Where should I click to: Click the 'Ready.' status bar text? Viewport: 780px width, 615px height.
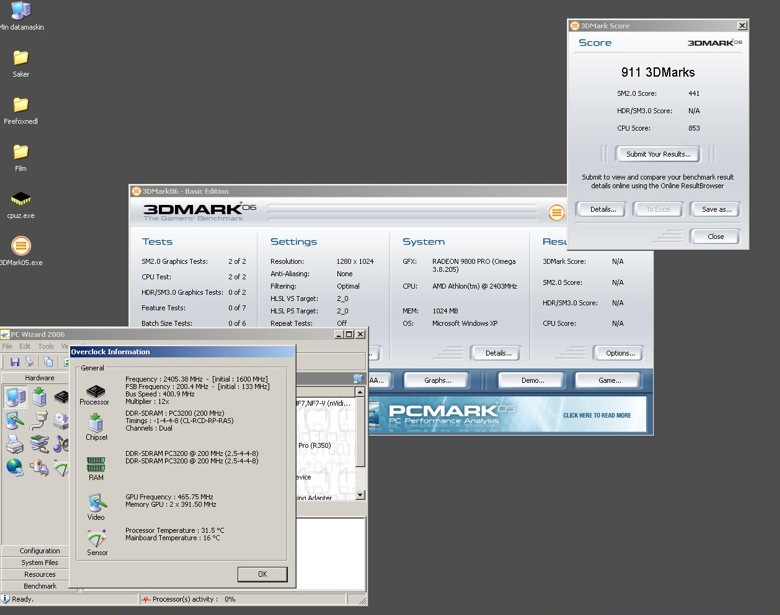(x=22, y=599)
